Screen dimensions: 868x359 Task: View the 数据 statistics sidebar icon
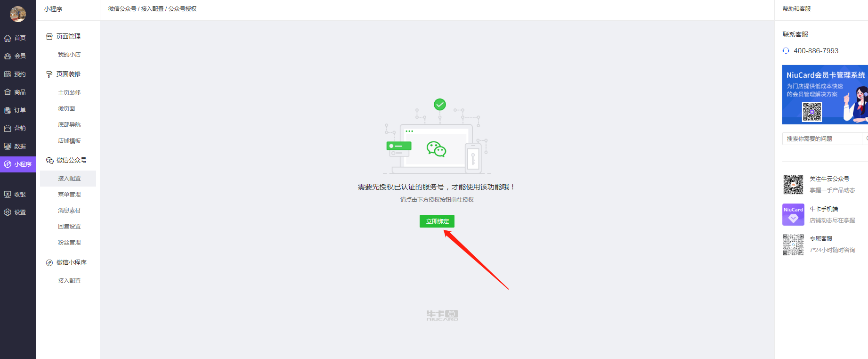[x=8, y=146]
